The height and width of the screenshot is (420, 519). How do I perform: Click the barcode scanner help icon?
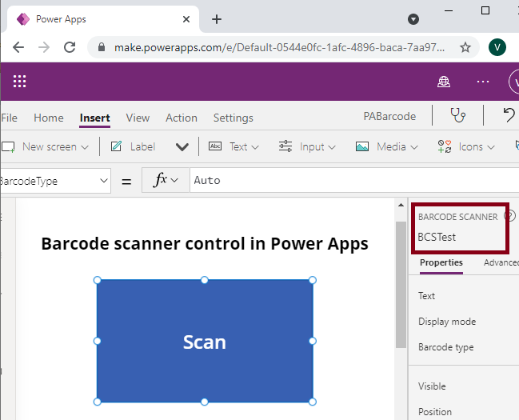(510, 216)
